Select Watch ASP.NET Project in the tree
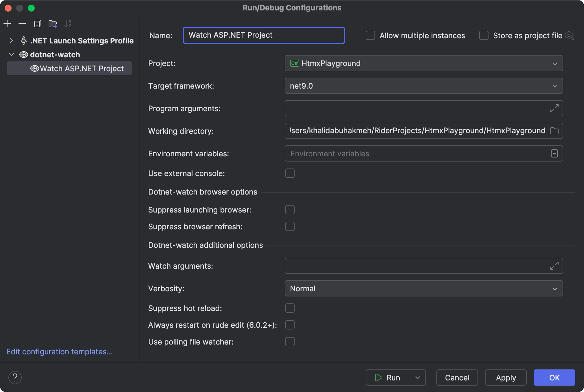Screen dimensions: 584x392 click(x=69, y=68)
